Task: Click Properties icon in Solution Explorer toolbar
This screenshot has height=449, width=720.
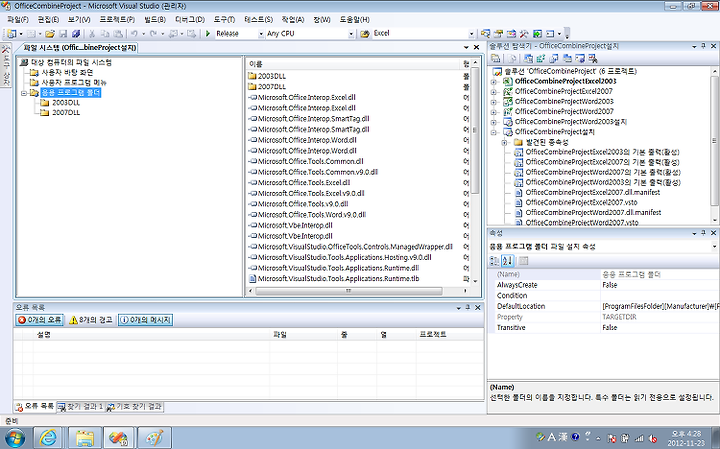Action: pyautogui.click(x=495, y=58)
